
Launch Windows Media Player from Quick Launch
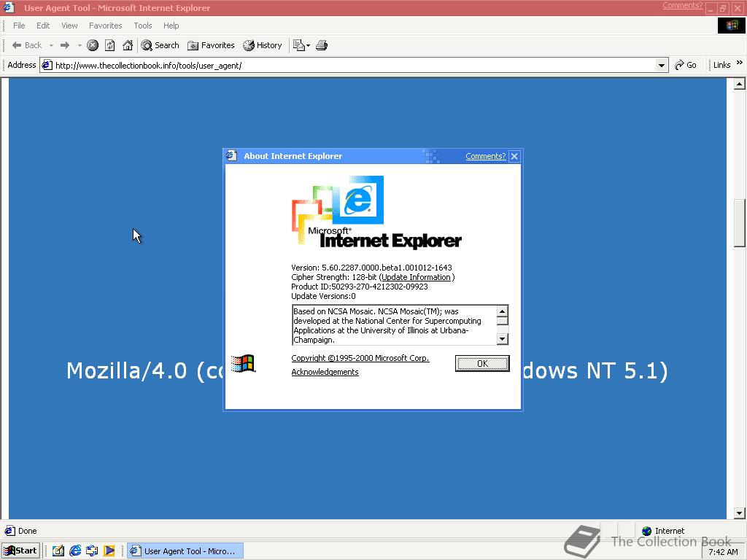pyautogui.click(x=109, y=551)
